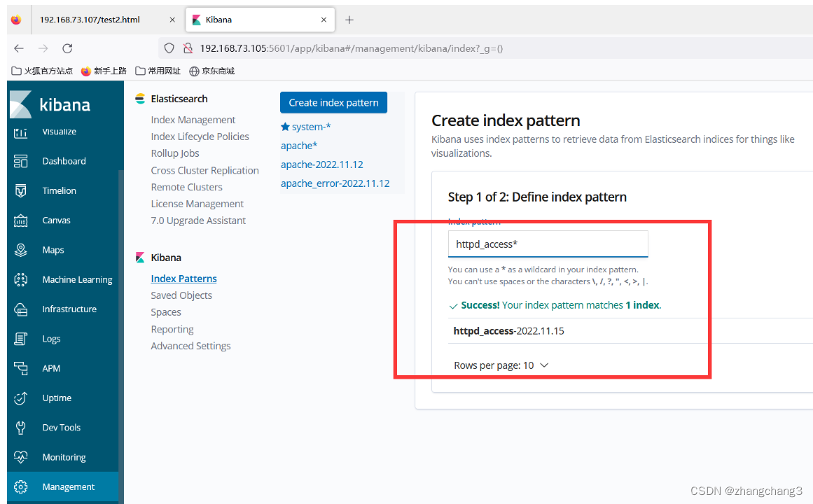This screenshot has height=504, width=813.
Task: Open 7.0 Upgrade Assistant
Action: (x=198, y=220)
